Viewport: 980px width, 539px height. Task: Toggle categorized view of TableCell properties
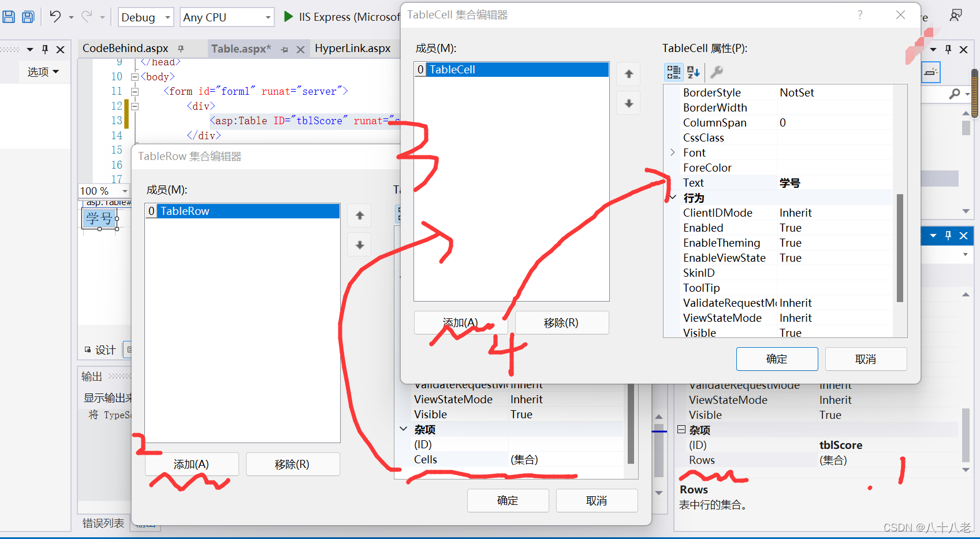click(673, 72)
